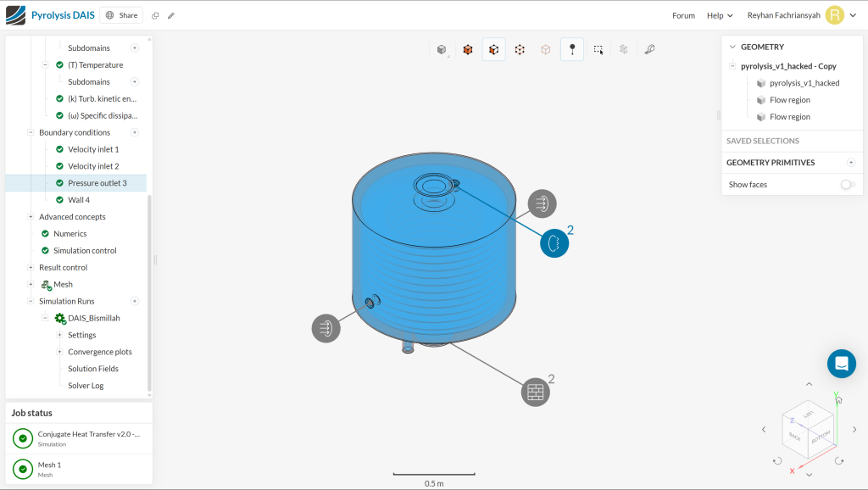This screenshot has height=490, width=868.
Task: Click the pressure outlet marker in viewport
Action: [554, 243]
